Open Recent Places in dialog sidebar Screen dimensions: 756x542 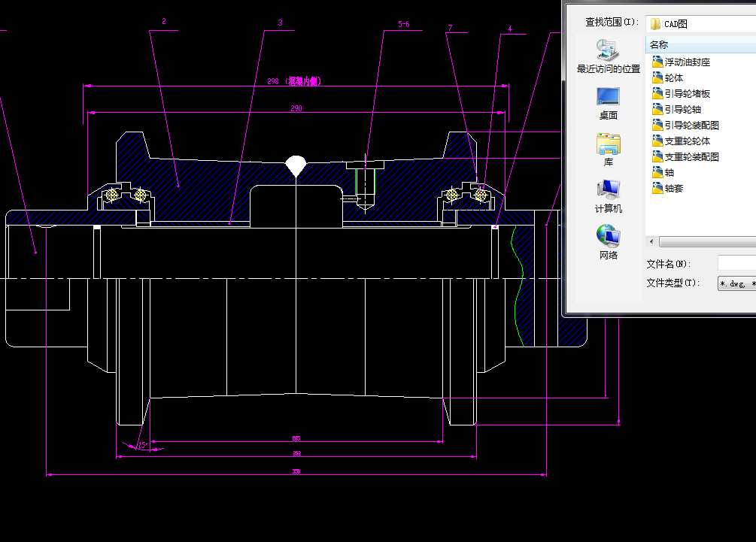[x=608, y=56]
